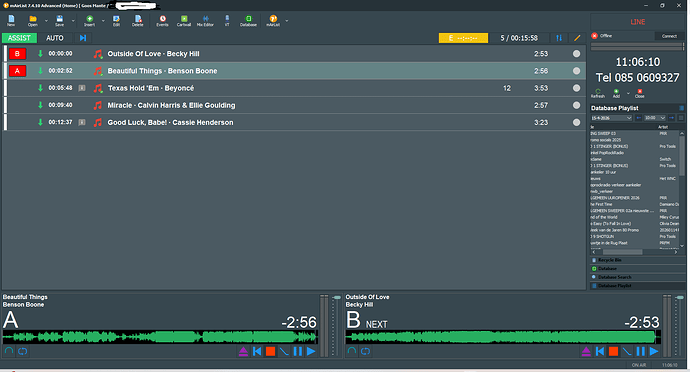This screenshot has width=690, height=372.
Task: Seek in player A waveform
Action: pyautogui.click(x=160, y=338)
